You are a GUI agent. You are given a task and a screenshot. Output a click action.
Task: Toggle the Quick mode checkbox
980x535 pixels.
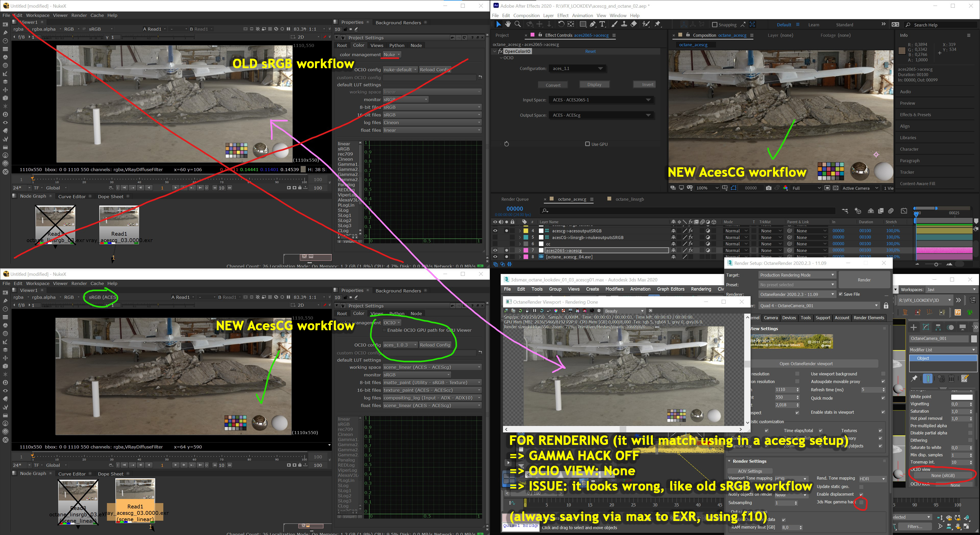(883, 398)
